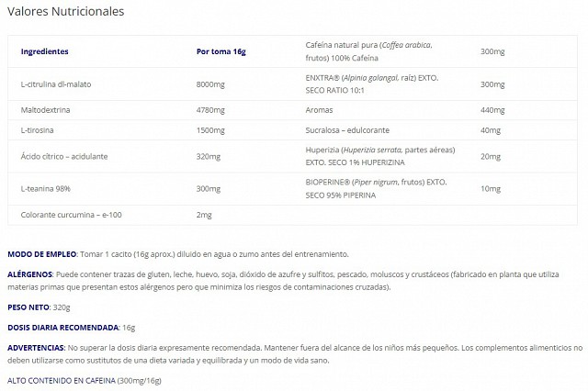The width and height of the screenshot is (588, 391).
Task: Click the Por toma 16g header
Action: pos(220,51)
